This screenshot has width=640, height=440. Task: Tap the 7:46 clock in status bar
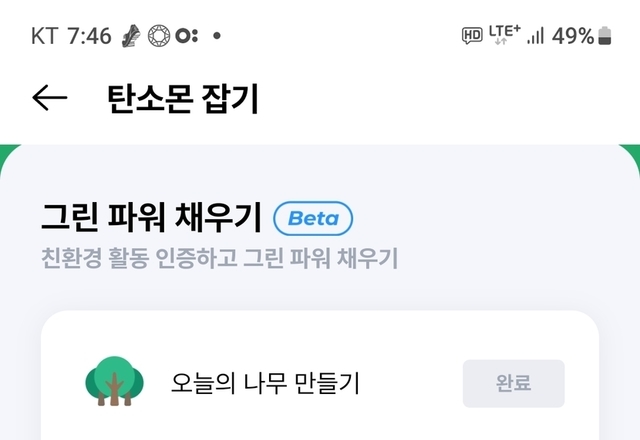pos(89,36)
